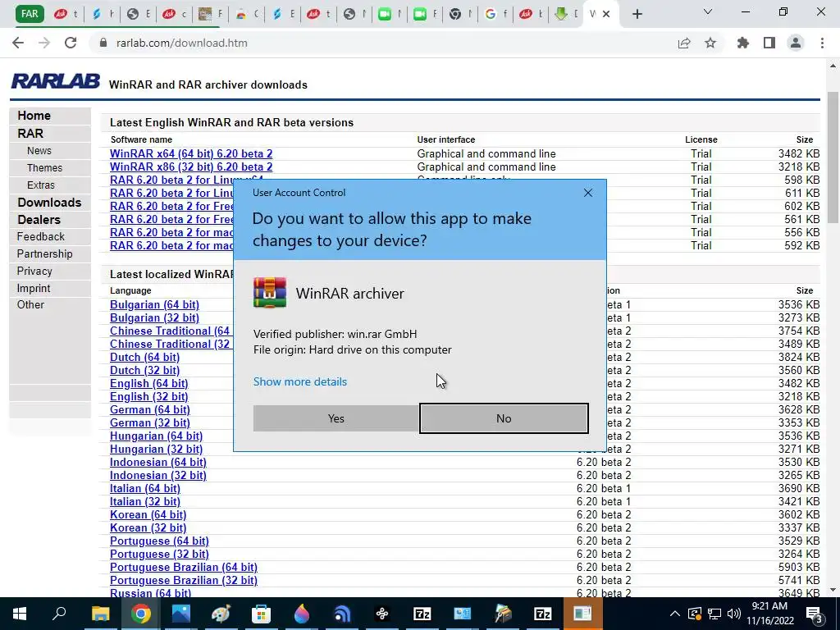Go back to the previous page
This screenshot has width=840, height=630.
tap(18, 43)
